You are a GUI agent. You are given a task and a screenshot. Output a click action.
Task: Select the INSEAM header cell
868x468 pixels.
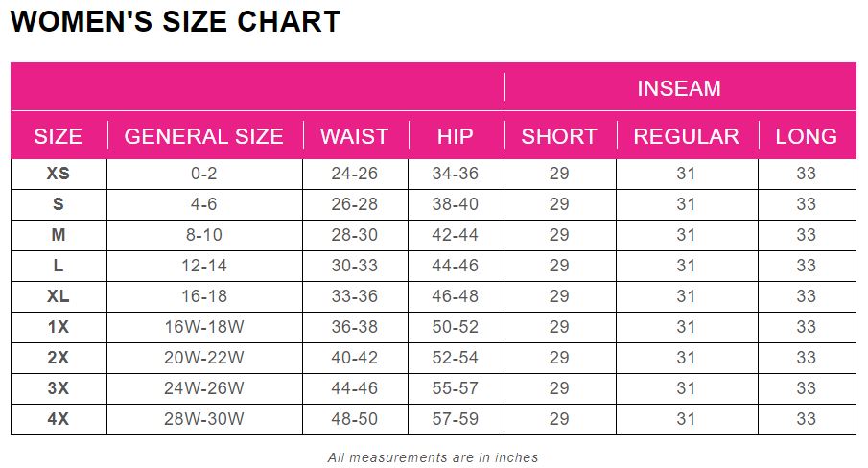(x=679, y=88)
